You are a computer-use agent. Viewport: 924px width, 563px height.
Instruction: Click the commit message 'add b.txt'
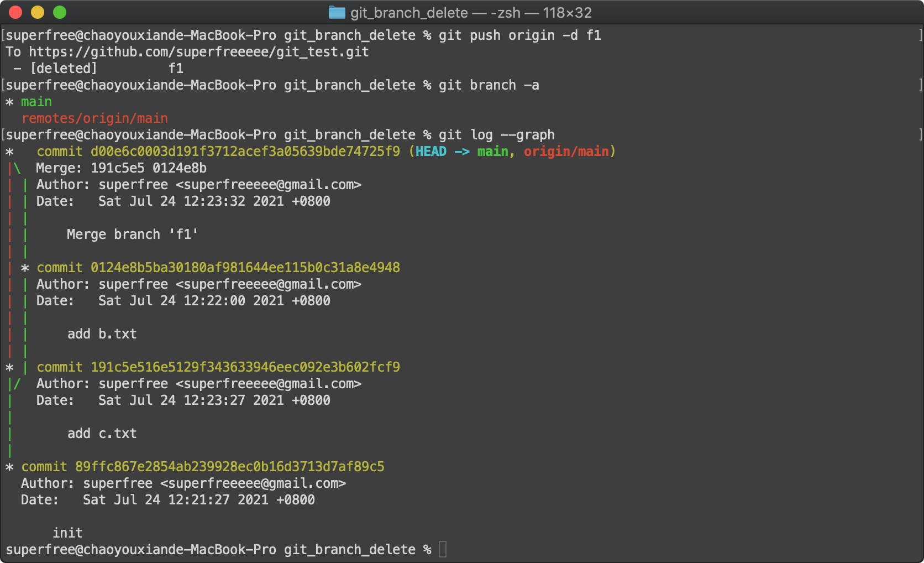click(102, 334)
